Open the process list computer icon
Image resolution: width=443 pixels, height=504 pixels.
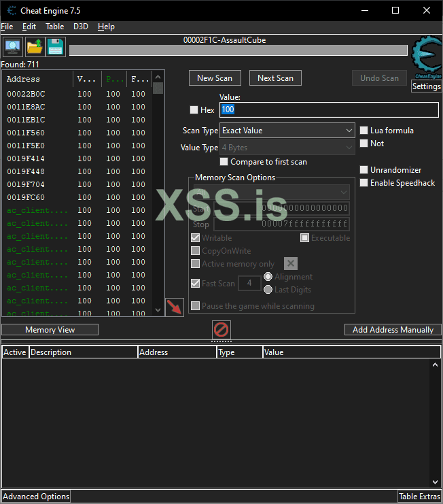pyautogui.click(x=13, y=47)
